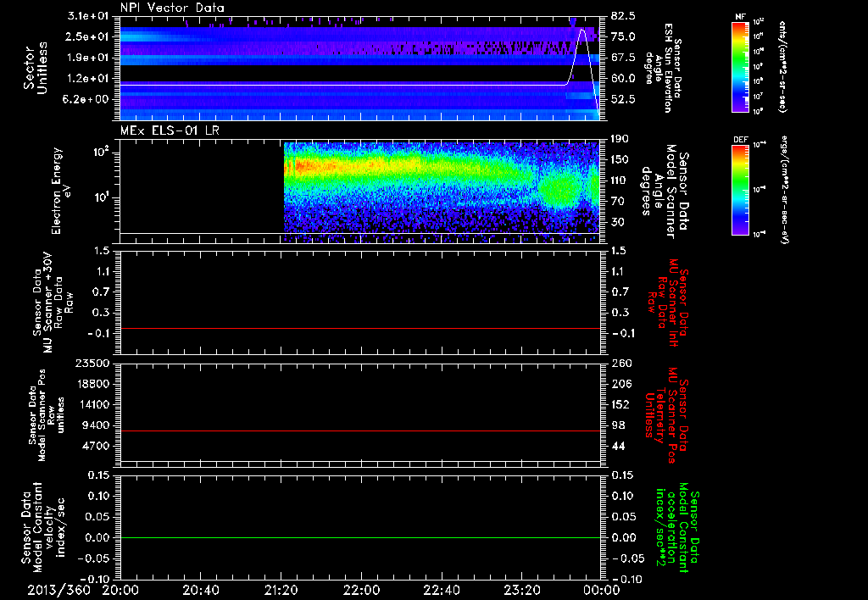Click the 10² electron energy tick label

click(100, 153)
